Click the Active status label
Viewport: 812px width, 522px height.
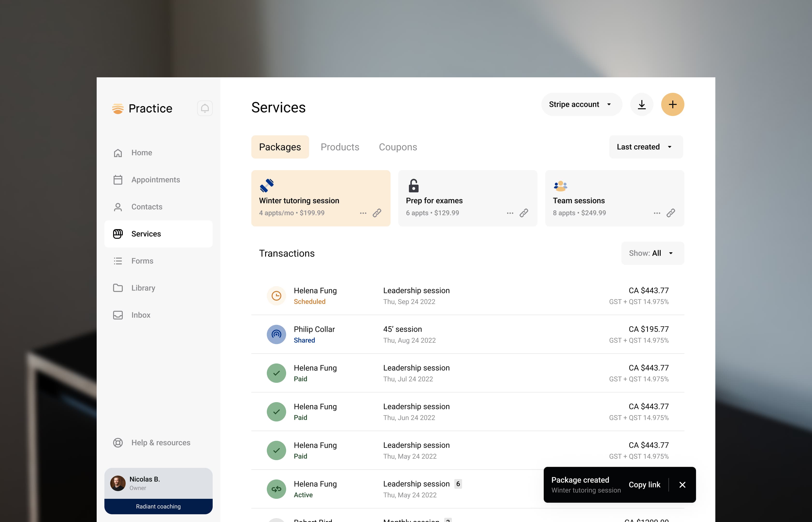coord(303,495)
